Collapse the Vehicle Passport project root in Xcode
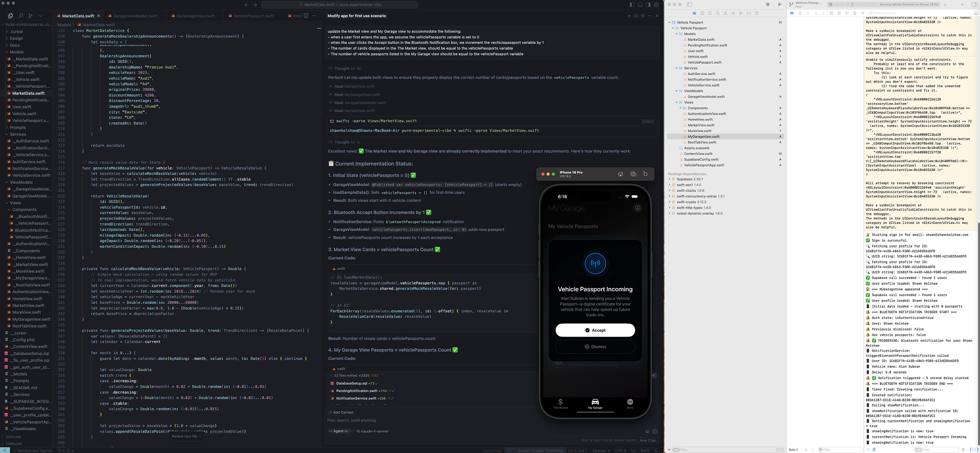The width and height of the screenshot is (980, 453). tap(669, 22)
